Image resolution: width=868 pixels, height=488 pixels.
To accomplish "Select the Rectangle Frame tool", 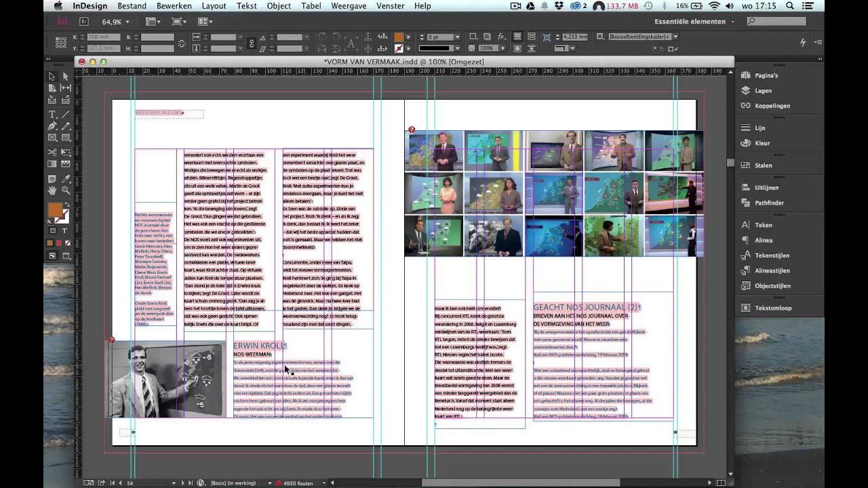I will tap(52, 138).
